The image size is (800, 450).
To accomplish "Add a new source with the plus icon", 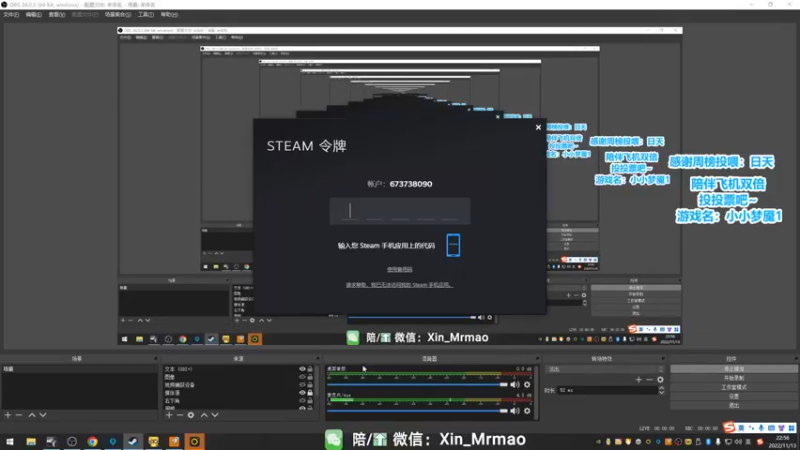I will 169,415.
